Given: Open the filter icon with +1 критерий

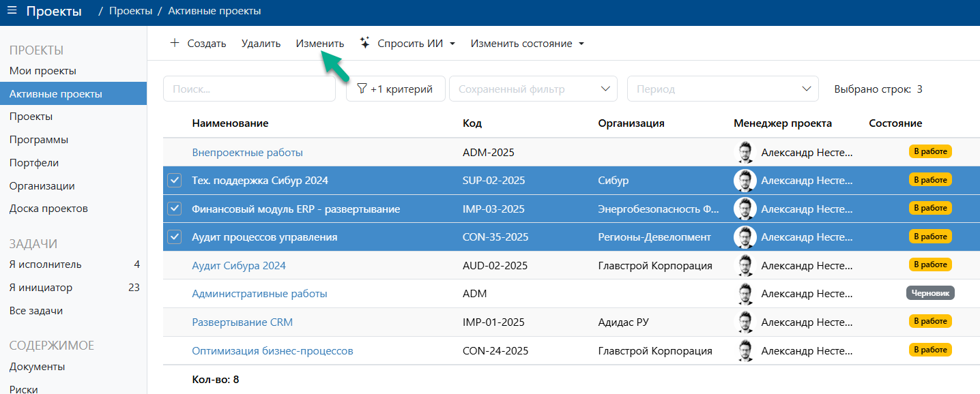Looking at the screenshot, I should pyautogui.click(x=360, y=88).
